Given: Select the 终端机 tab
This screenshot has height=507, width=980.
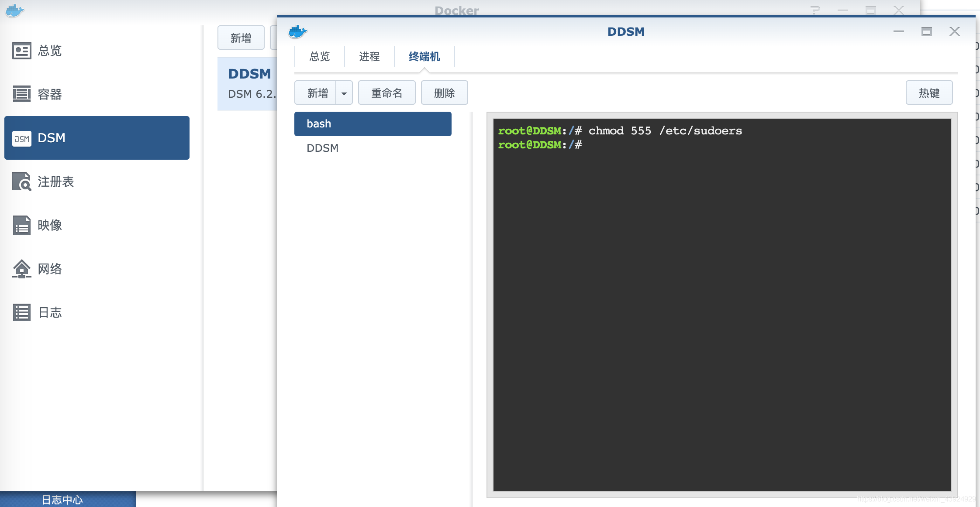Looking at the screenshot, I should tap(424, 57).
